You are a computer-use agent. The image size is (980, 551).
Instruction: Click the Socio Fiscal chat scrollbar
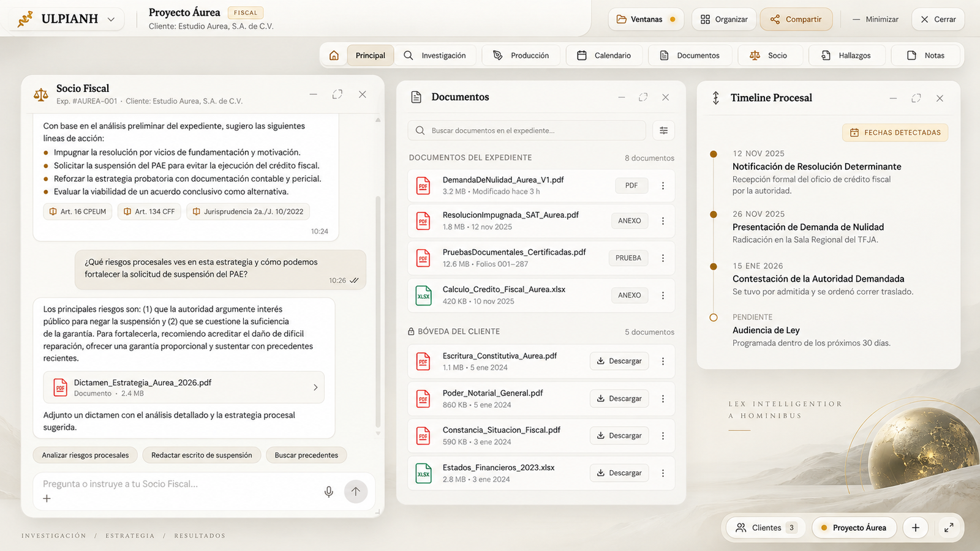(378, 312)
